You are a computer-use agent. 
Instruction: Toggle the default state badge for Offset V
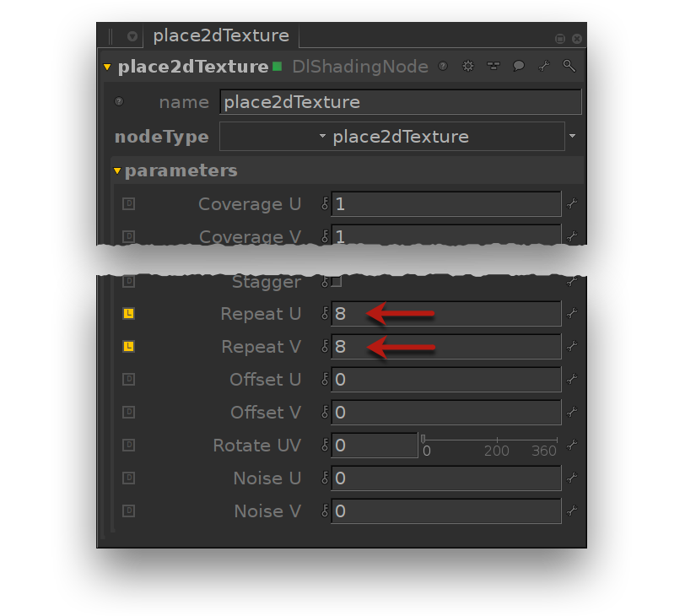pos(129,413)
